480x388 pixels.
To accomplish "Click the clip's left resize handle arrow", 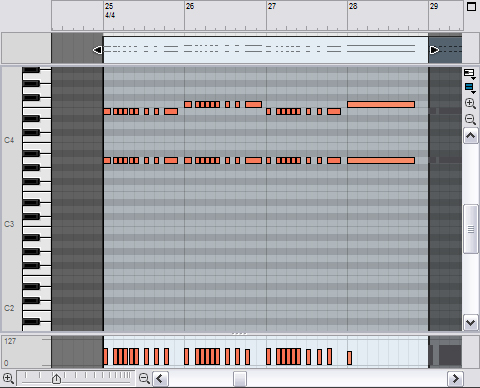I will pyautogui.click(x=98, y=50).
